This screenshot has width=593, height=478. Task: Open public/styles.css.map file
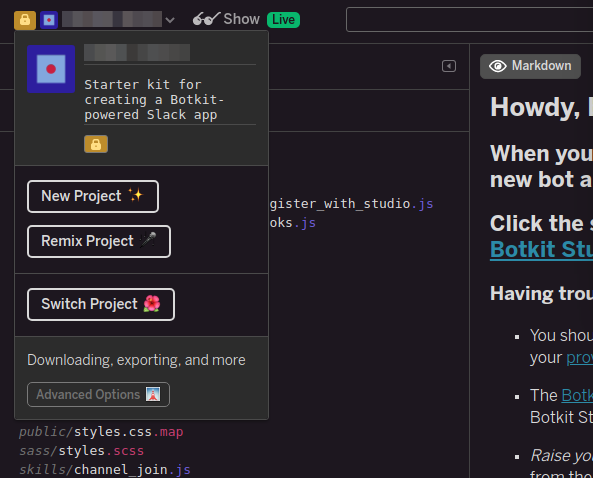click(101, 431)
